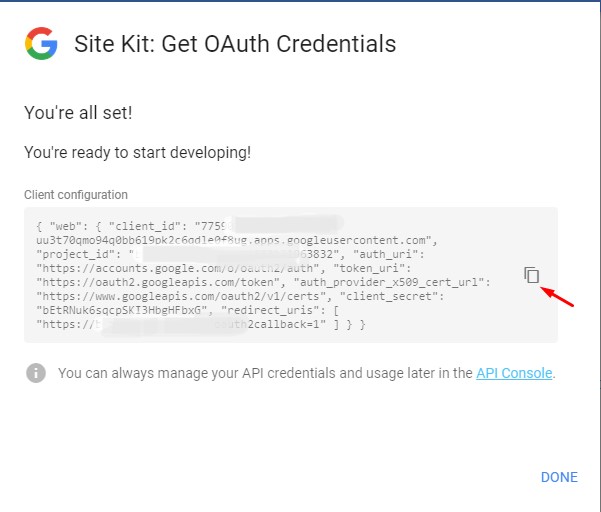Click the Google G logo
Image resolution: width=601 pixels, height=512 pixels.
[x=41, y=43]
